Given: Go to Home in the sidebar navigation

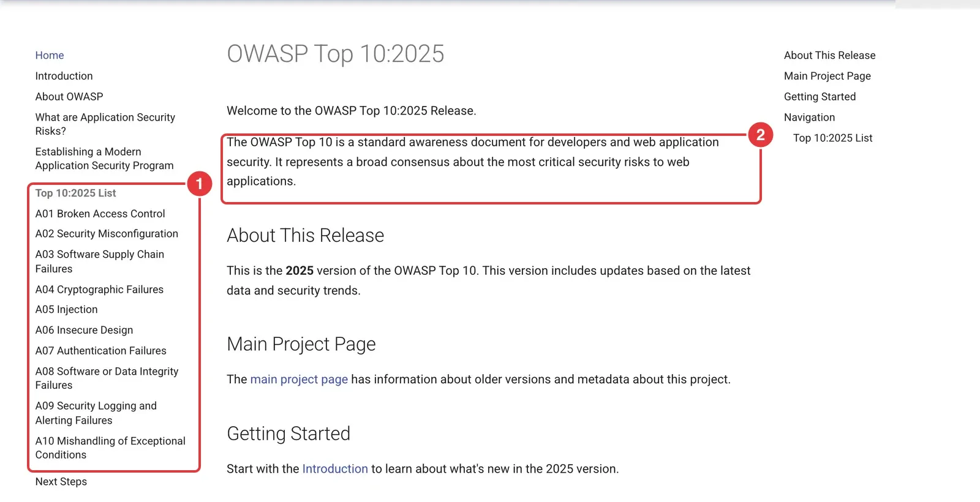Looking at the screenshot, I should tap(50, 55).
